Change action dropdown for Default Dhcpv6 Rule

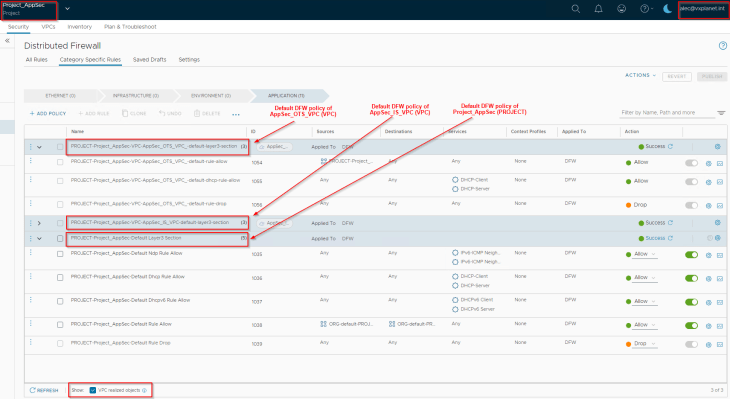[x=645, y=301]
